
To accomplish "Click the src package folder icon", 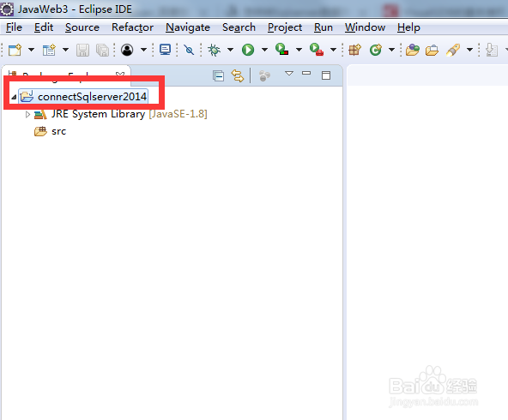I will 40,131.
